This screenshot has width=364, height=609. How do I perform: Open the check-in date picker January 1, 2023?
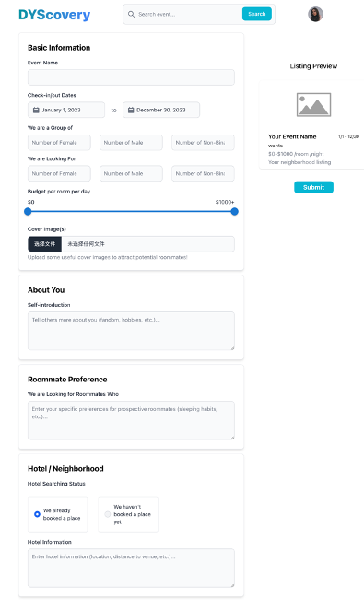(66, 110)
